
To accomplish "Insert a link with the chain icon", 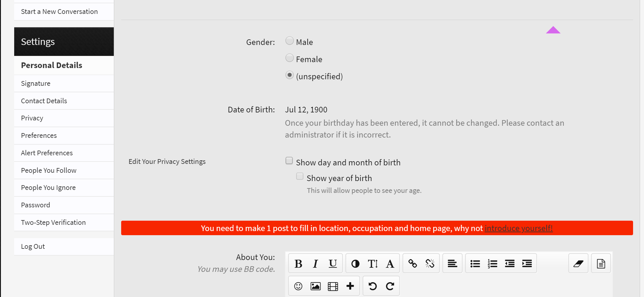I will [x=413, y=263].
